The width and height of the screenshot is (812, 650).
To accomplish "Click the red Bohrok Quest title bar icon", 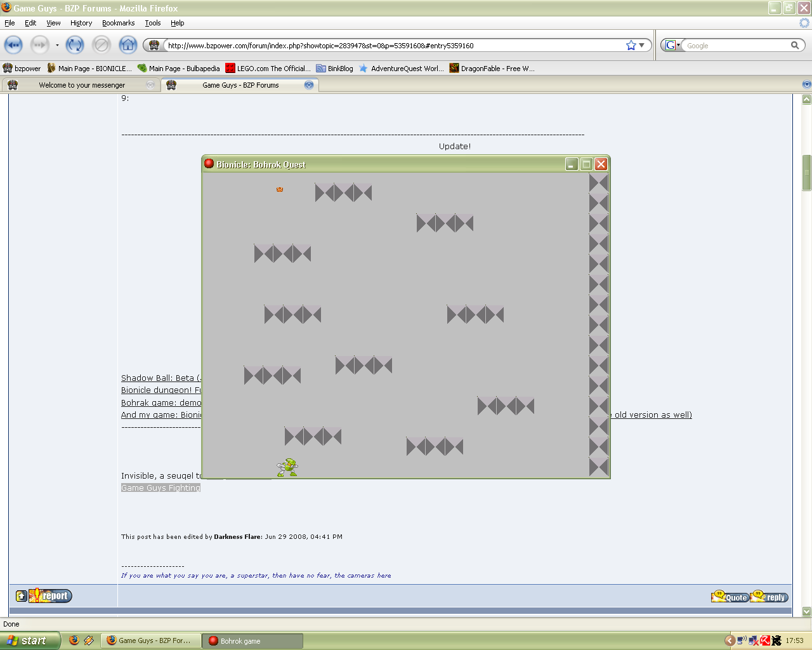I will pyautogui.click(x=209, y=164).
